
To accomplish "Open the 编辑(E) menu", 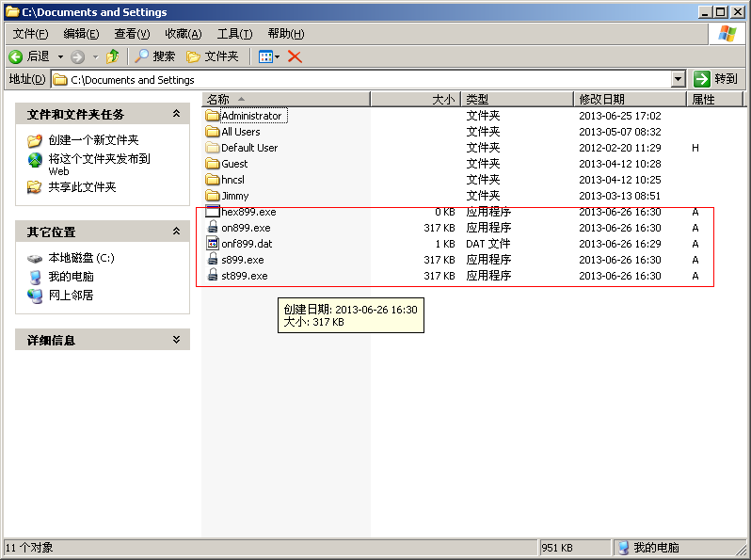I will click(82, 34).
